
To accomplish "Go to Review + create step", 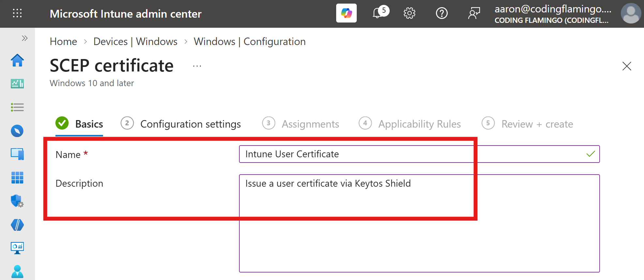I will click(x=527, y=124).
